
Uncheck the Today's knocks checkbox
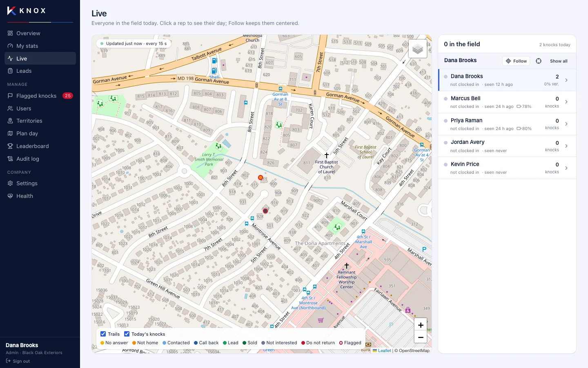127,334
